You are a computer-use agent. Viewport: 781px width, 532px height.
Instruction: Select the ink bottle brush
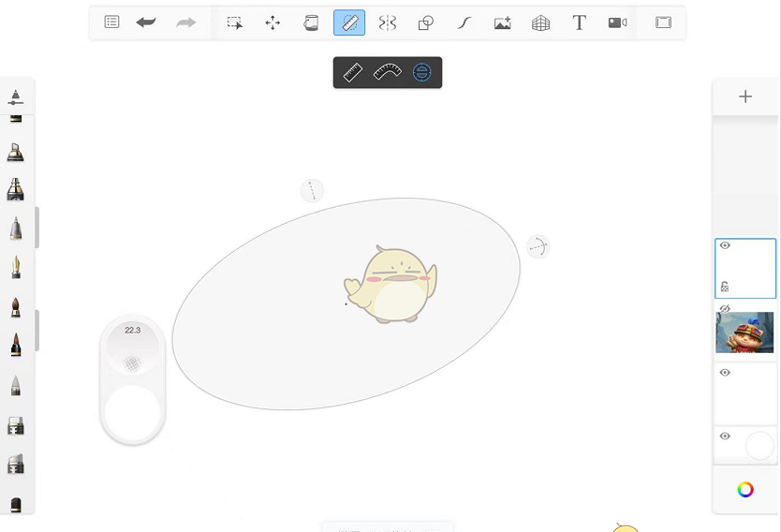click(x=15, y=152)
